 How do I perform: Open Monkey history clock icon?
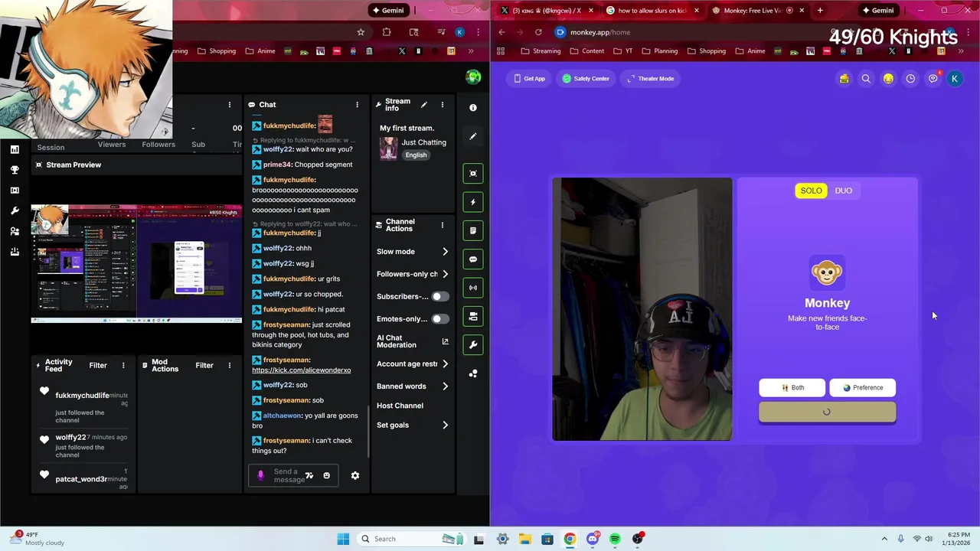coord(910,79)
